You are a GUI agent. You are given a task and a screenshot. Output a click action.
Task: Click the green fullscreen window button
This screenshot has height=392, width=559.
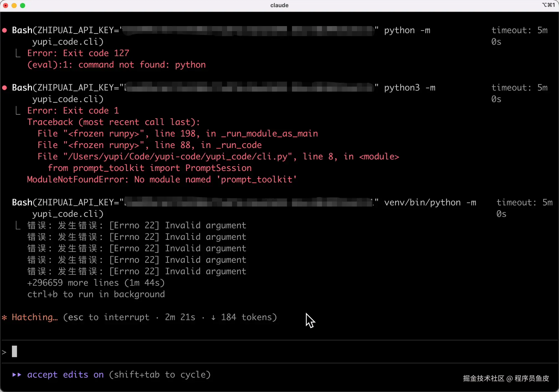23,6
